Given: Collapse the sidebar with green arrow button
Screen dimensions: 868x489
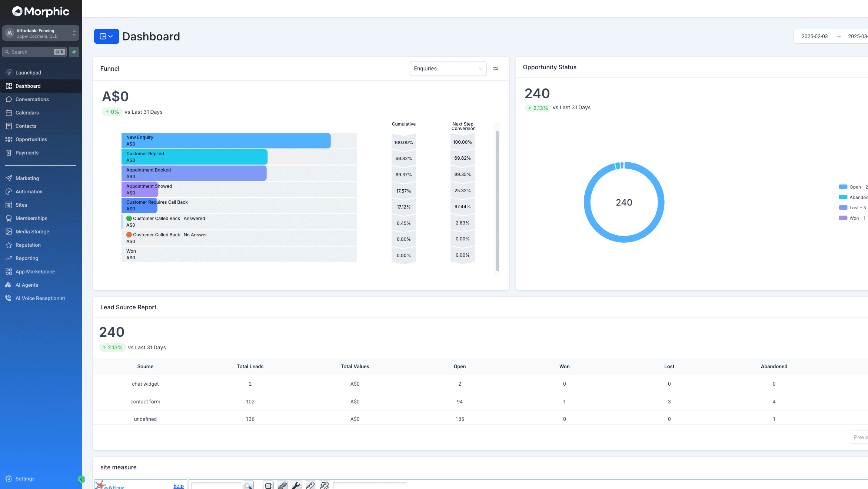Looking at the screenshot, I should click(82, 479).
